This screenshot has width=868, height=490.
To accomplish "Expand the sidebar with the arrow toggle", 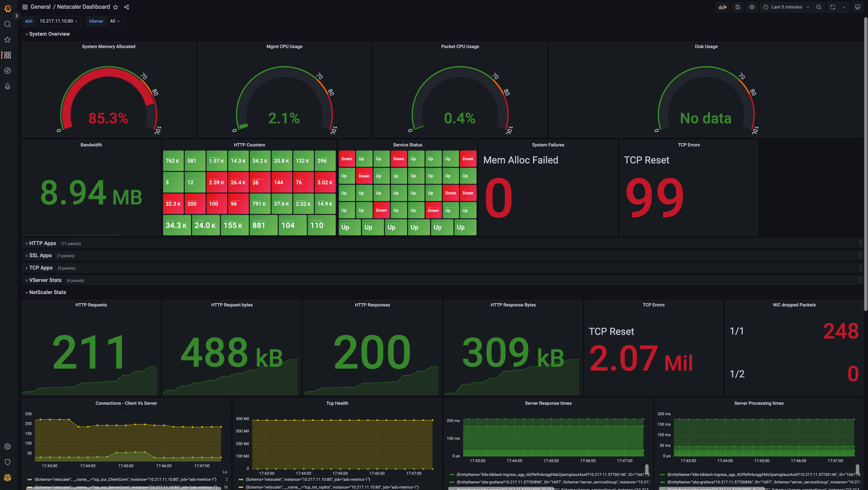I will (17, 16).
